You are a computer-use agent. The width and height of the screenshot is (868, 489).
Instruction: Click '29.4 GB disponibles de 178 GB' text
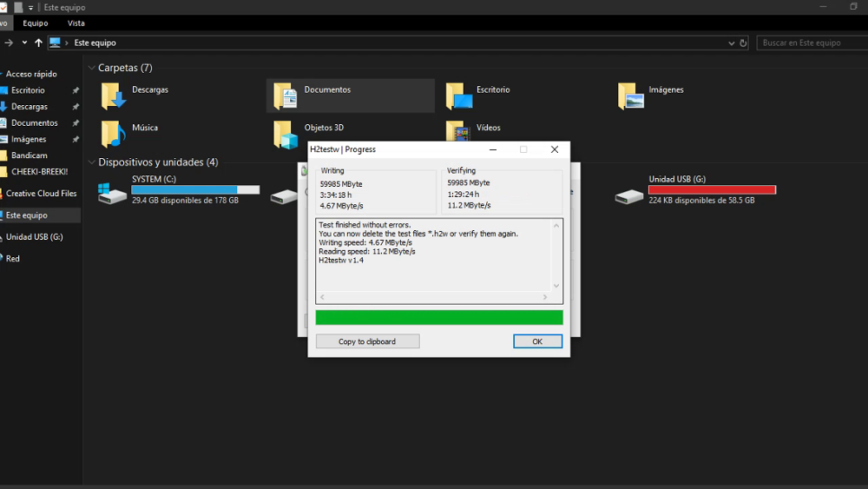[185, 201]
